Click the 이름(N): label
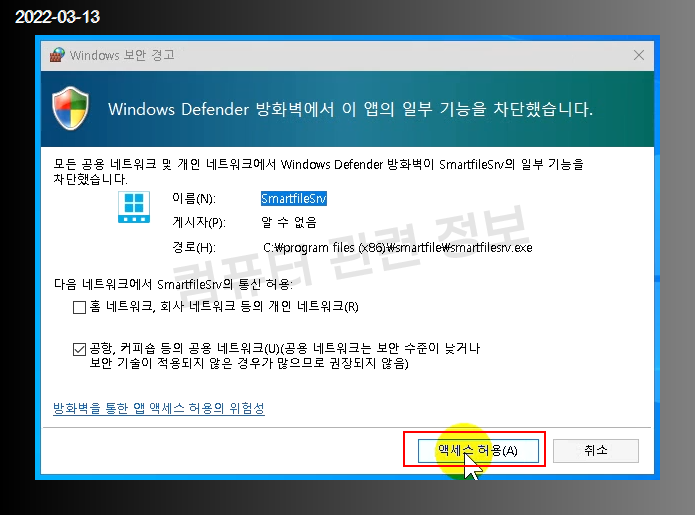Image resolution: width=695 pixels, height=515 pixels. point(194,199)
